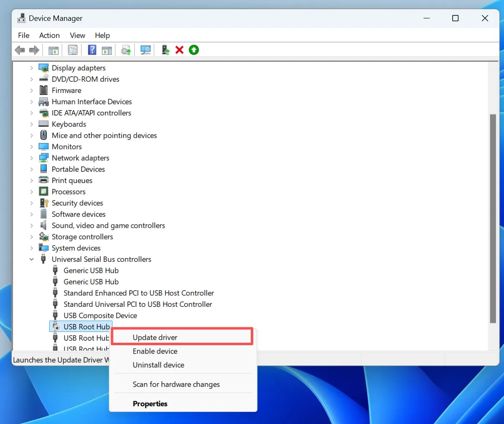Expand the Network adapters category

(32, 158)
